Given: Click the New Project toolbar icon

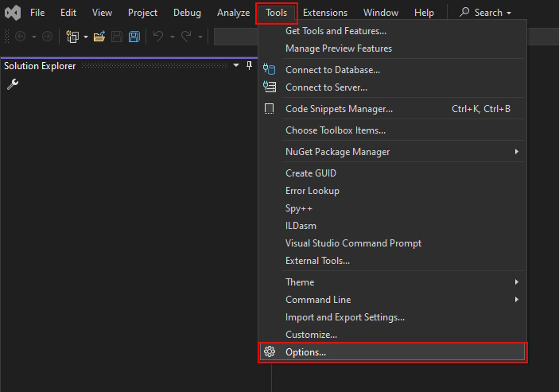Looking at the screenshot, I should pyautogui.click(x=72, y=37).
